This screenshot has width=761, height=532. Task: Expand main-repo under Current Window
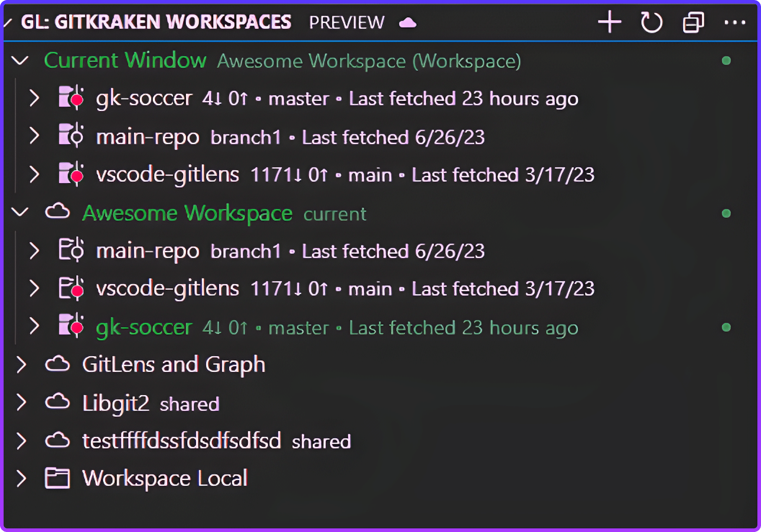click(34, 136)
